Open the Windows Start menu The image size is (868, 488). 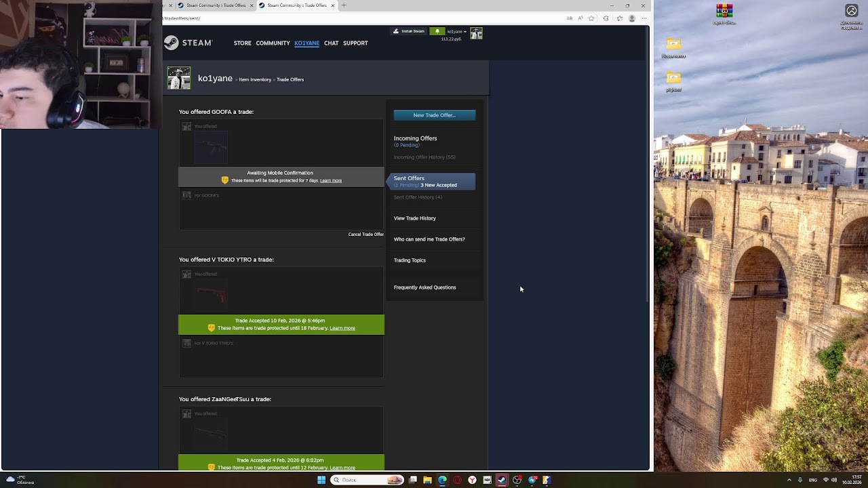tap(321, 480)
